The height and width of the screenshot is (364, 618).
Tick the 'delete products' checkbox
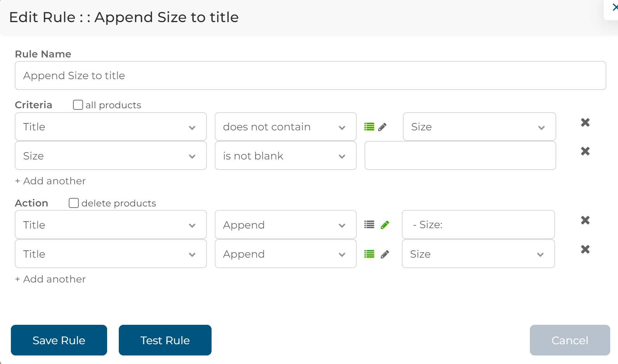click(74, 203)
